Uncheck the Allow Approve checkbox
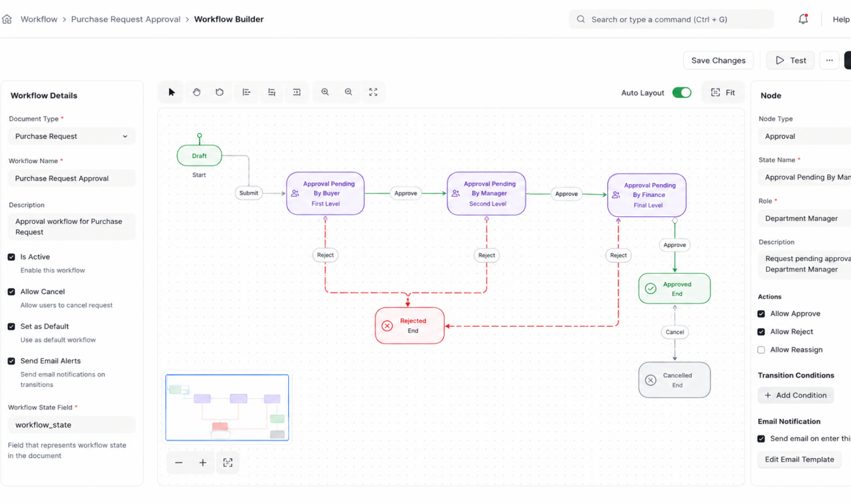The height and width of the screenshot is (504, 851). click(761, 314)
